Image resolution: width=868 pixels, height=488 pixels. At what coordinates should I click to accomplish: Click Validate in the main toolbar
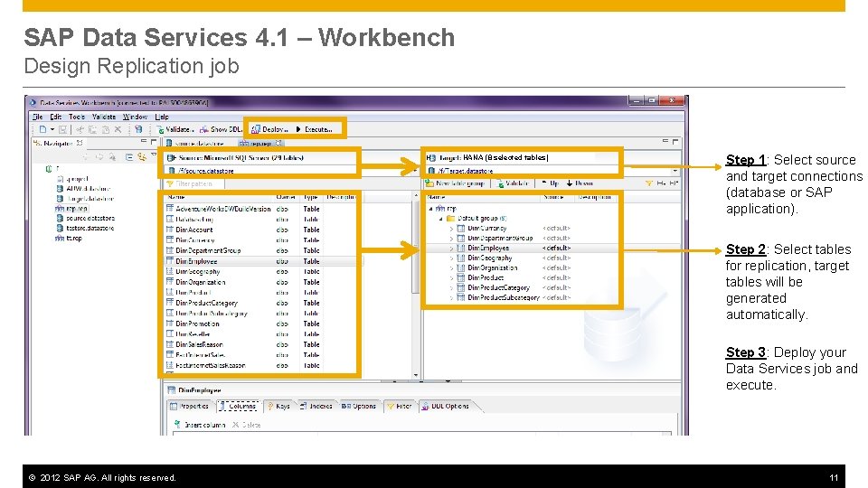coord(175,129)
